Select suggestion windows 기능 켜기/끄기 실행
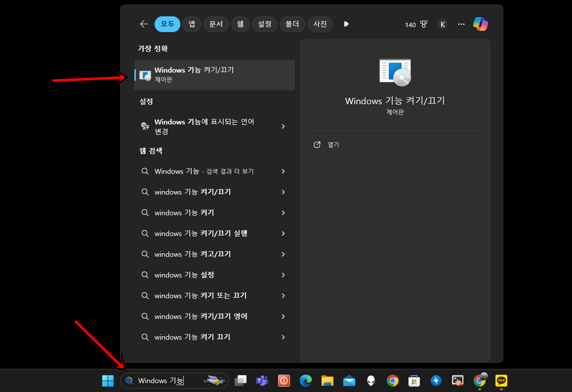 214,234
